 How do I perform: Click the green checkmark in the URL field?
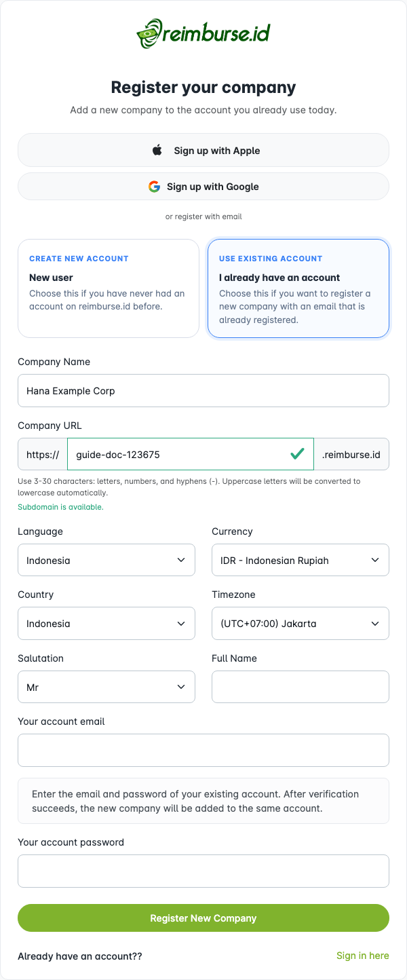tap(296, 453)
